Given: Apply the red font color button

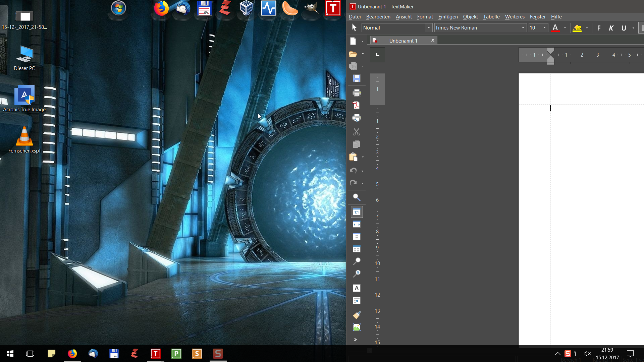Looking at the screenshot, I should pyautogui.click(x=555, y=28).
